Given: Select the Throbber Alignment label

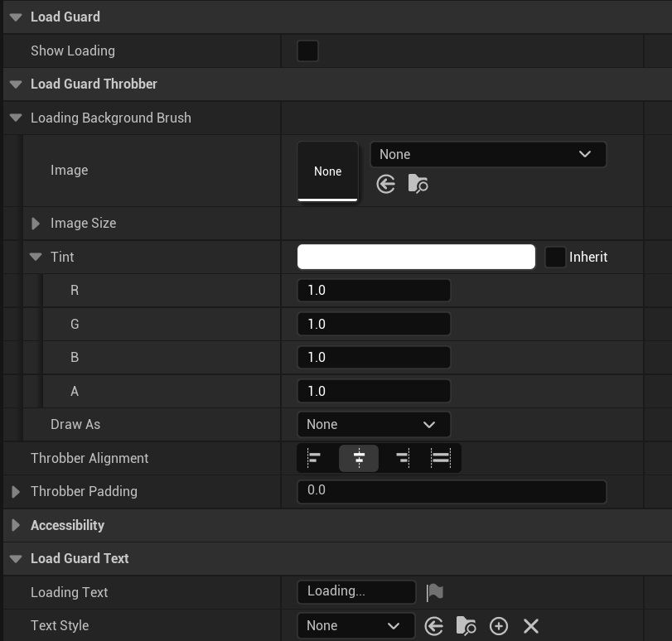Looking at the screenshot, I should (89, 459).
